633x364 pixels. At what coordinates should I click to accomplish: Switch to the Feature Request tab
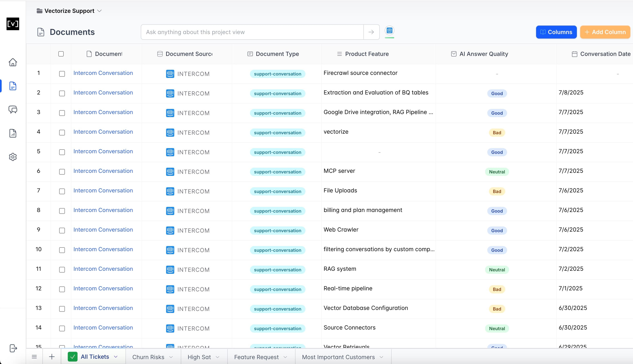pos(256,357)
